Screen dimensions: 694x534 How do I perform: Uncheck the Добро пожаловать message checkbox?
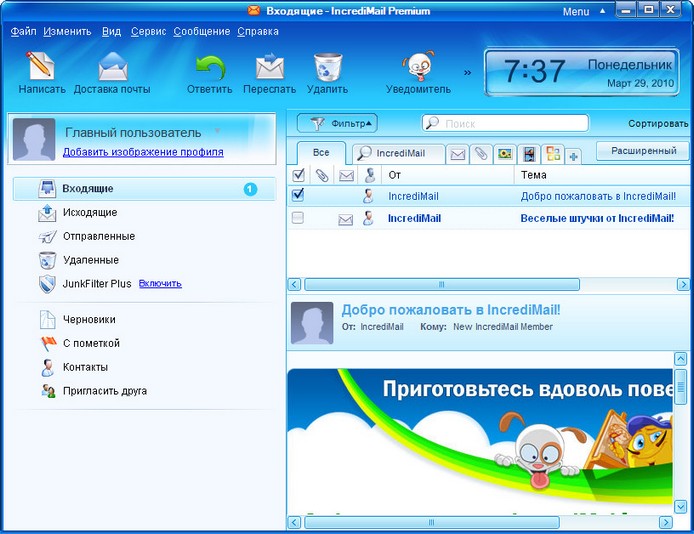click(298, 196)
